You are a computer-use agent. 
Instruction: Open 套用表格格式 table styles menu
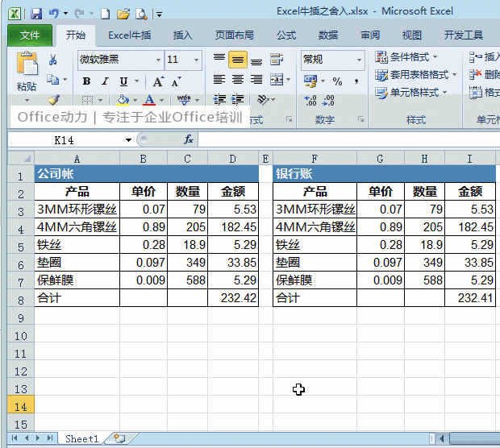(416, 75)
